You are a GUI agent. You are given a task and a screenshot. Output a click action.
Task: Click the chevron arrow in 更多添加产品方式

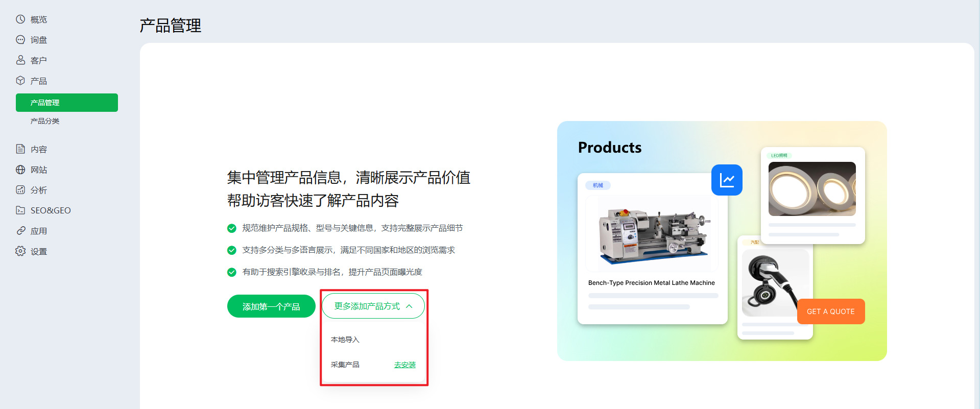pos(409,306)
